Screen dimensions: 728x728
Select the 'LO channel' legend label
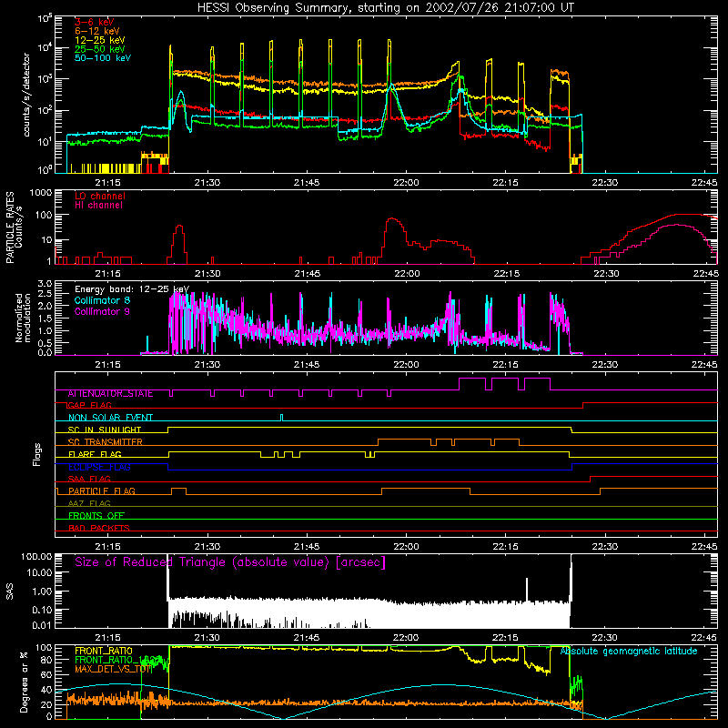[x=100, y=196]
